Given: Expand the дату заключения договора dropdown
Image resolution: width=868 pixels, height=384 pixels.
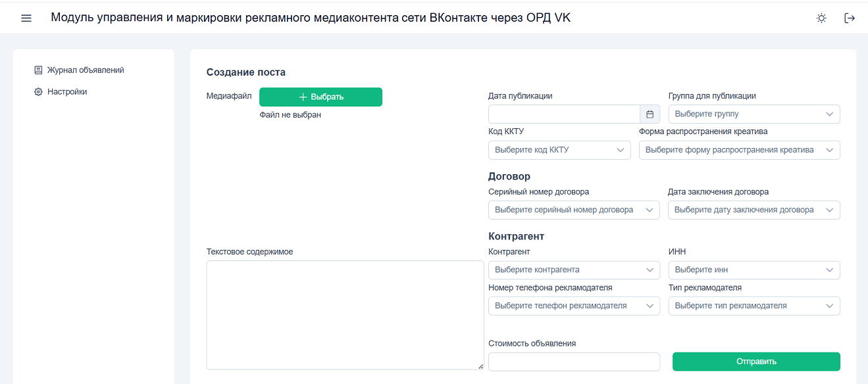Looking at the screenshot, I should (x=754, y=210).
